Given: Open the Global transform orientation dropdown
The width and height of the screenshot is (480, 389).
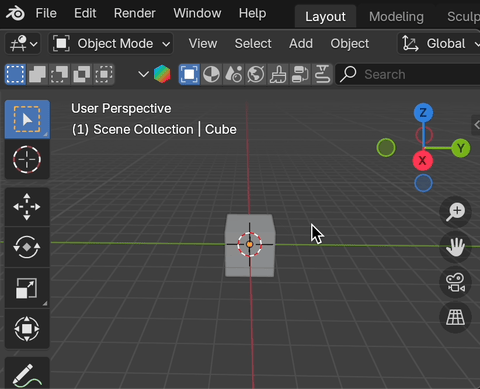Looking at the screenshot, I should 439,44.
